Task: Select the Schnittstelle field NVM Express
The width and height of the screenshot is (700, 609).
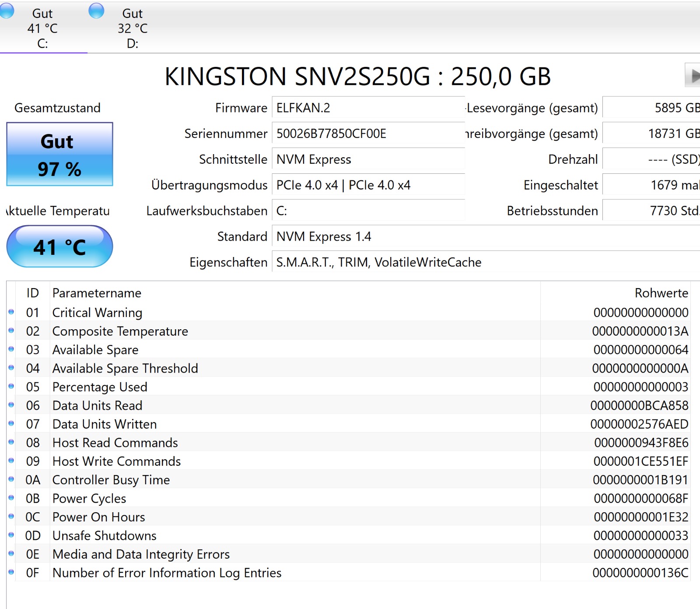Action: coord(368,159)
